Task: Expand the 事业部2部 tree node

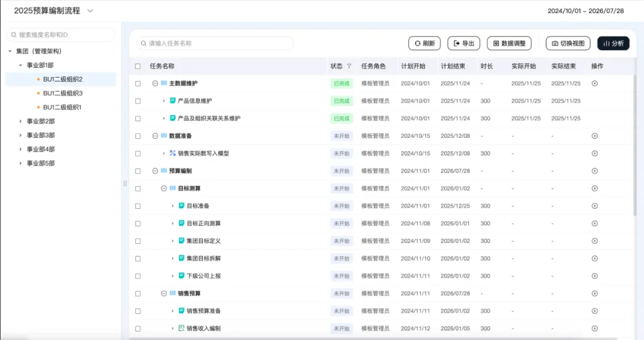Action: (20, 121)
